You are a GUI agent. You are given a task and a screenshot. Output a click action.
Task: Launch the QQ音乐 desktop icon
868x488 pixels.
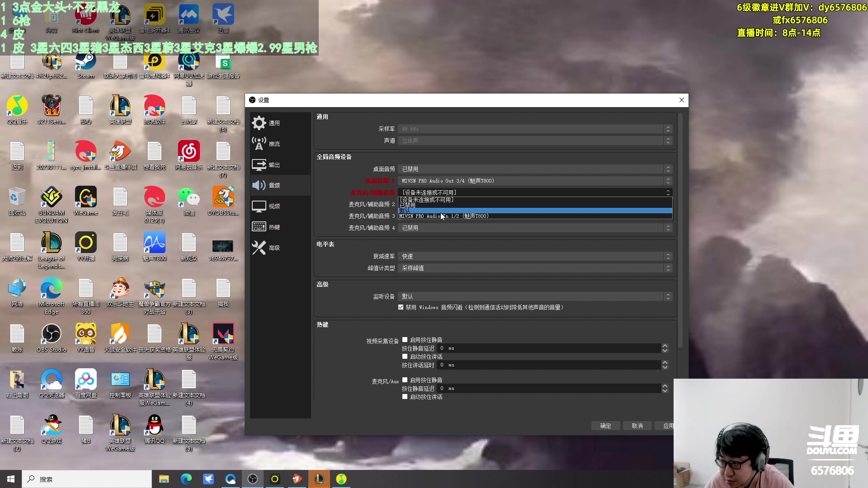[17, 110]
